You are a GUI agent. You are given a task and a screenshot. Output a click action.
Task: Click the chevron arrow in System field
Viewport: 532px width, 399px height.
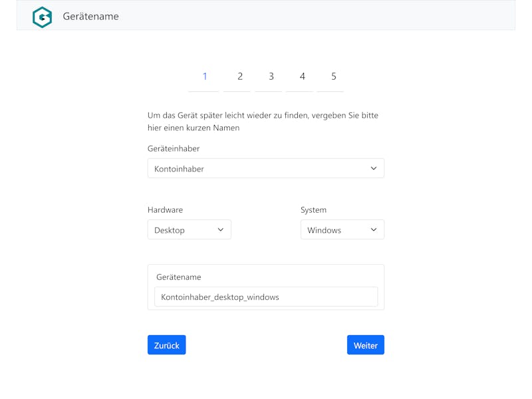[374, 229]
